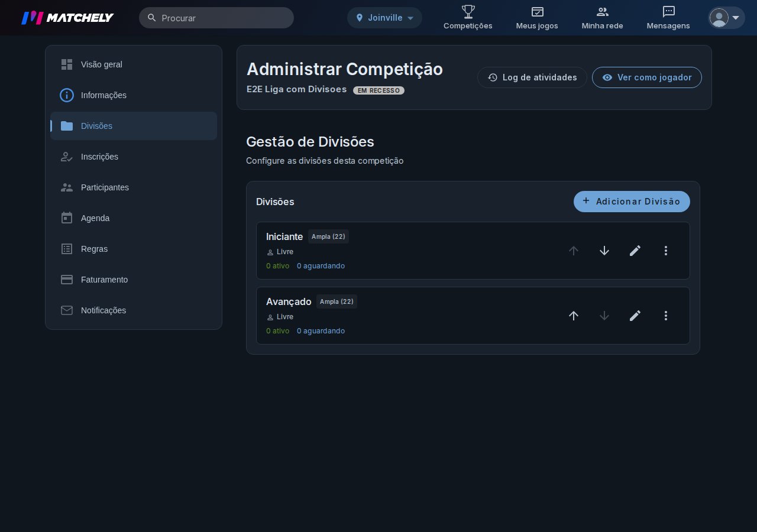
Task: Open Minha rede people icon
Action: 603,11
